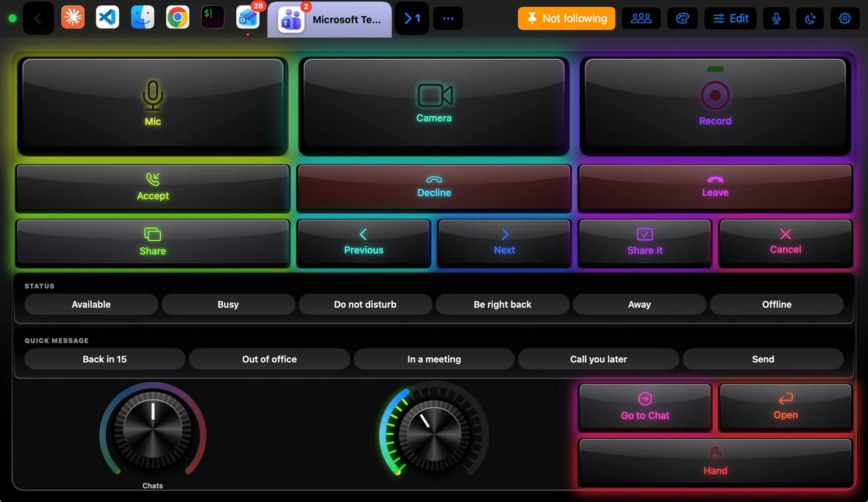Open the settings gear icon
This screenshot has height=502, width=868.
845,18
